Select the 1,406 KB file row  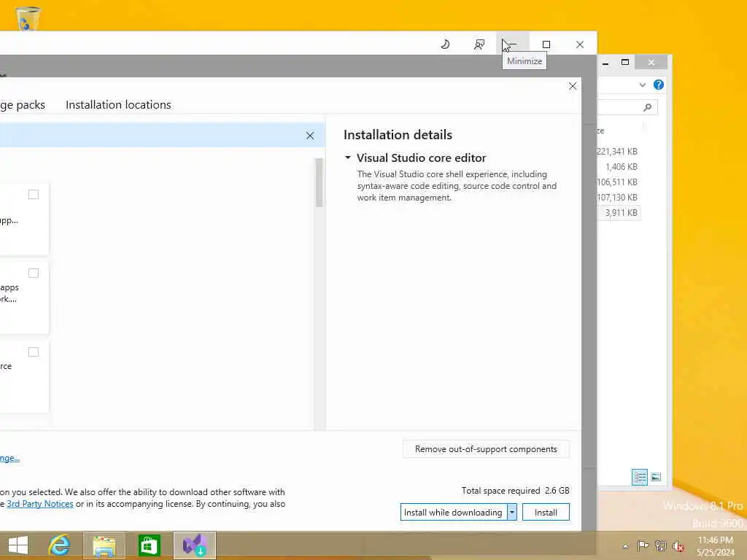pyautogui.click(x=618, y=167)
